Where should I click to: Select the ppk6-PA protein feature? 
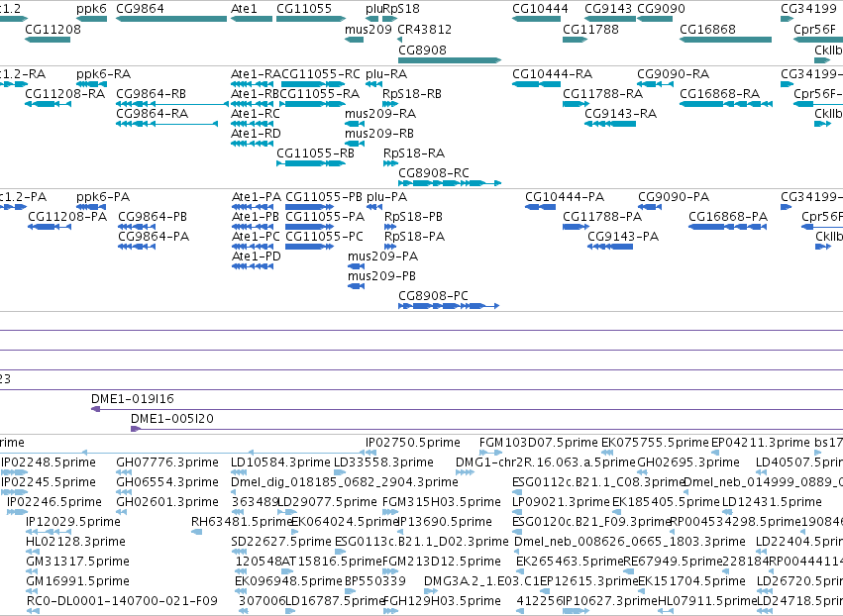pos(91,207)
